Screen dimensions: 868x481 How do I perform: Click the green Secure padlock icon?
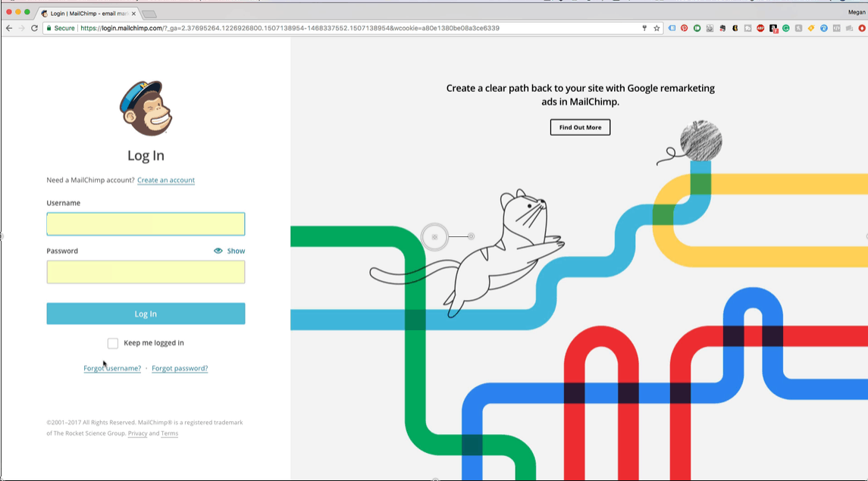pyautogui.click(x=49, y=28)
